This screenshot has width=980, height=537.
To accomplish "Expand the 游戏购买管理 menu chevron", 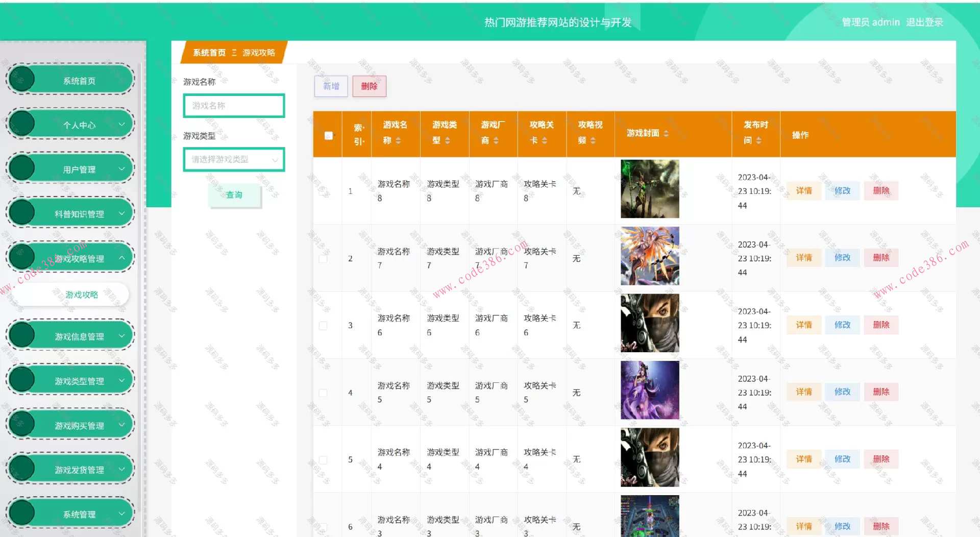I will 121,424.
